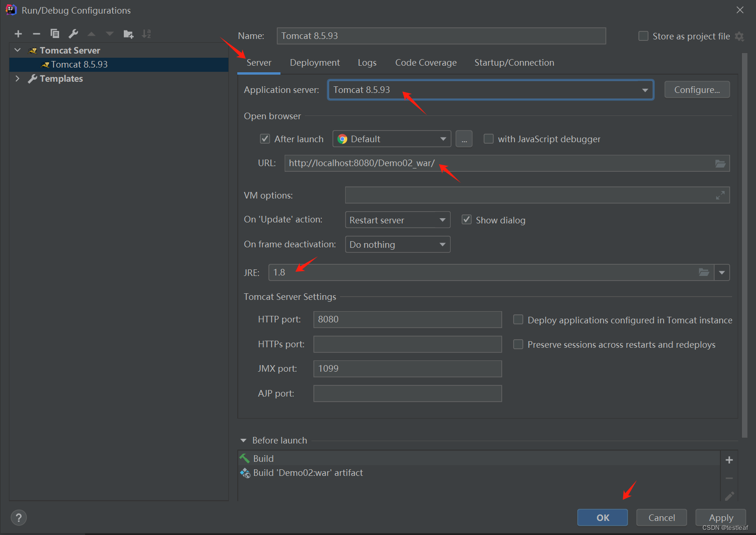This screenshot has height=535, width=756.
Task: Select Templates item in tree
Action: pyautogui.click(x=61, y=78)
